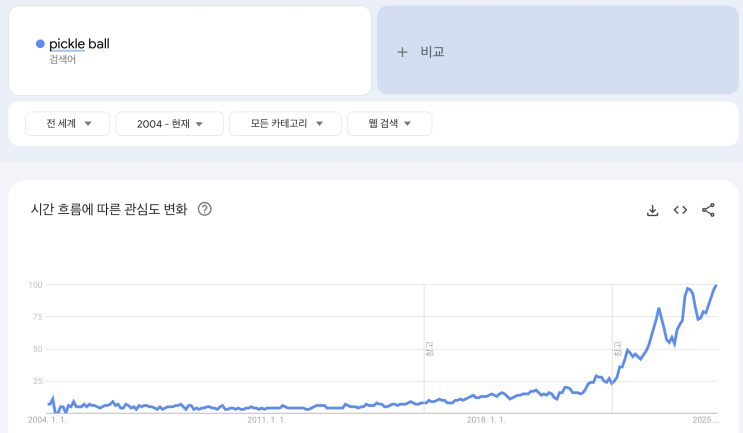
Task: Click the 시간 흐름에 따른 관심도 변화 heading
Action: tap(109, 210)
